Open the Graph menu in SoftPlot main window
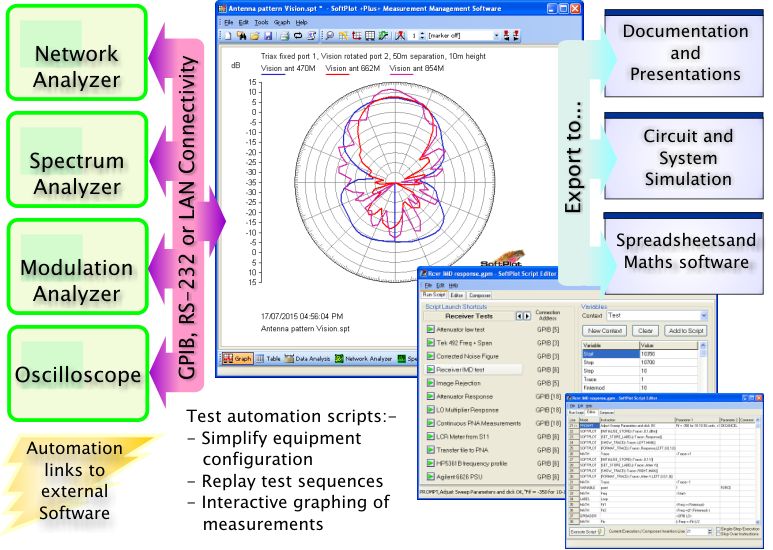The image size is (773, 550). point(282,22)
